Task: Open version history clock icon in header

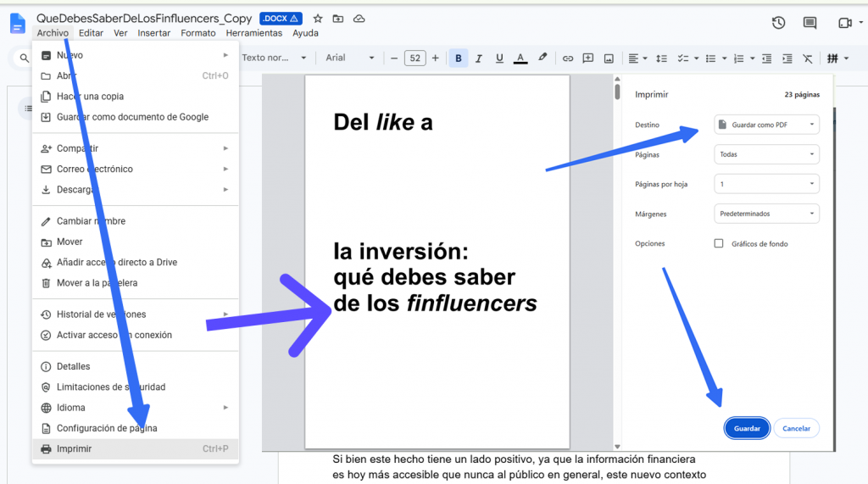Action: pos(778,23)
